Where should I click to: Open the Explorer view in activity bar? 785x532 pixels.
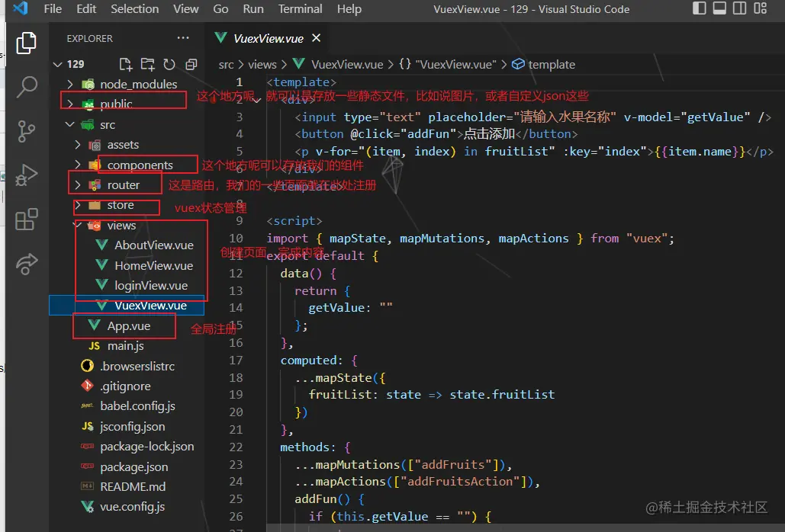(26, 43)
